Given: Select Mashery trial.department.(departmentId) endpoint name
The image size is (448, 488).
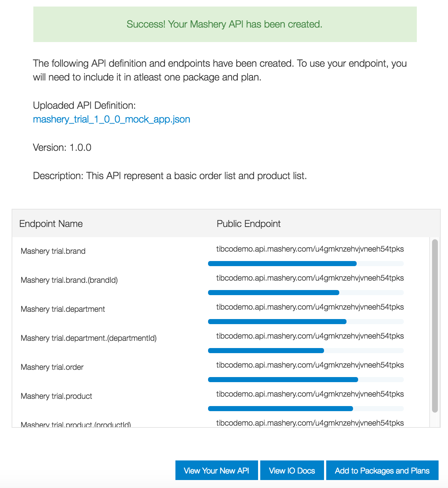Looking at the screenshot, I should [88, 338].
